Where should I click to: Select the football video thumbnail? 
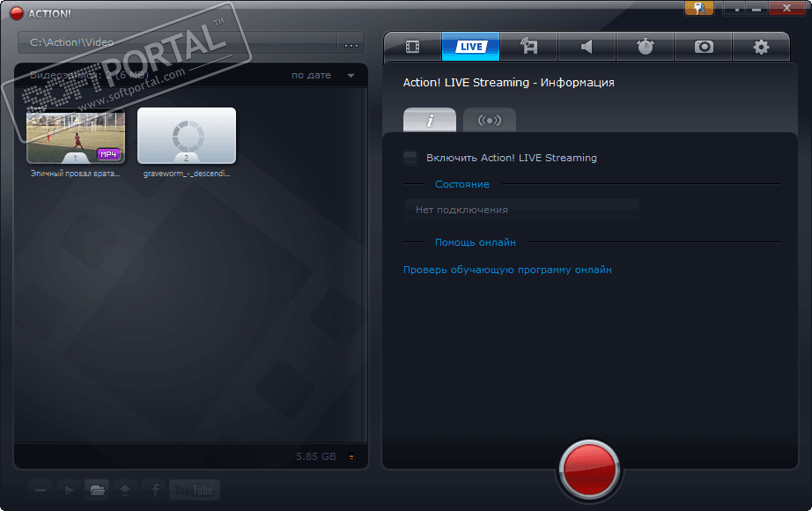tap(76, 136)
